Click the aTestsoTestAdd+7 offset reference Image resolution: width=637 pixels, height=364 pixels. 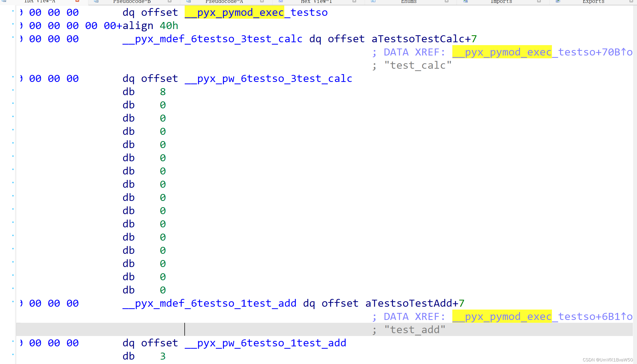415,303
